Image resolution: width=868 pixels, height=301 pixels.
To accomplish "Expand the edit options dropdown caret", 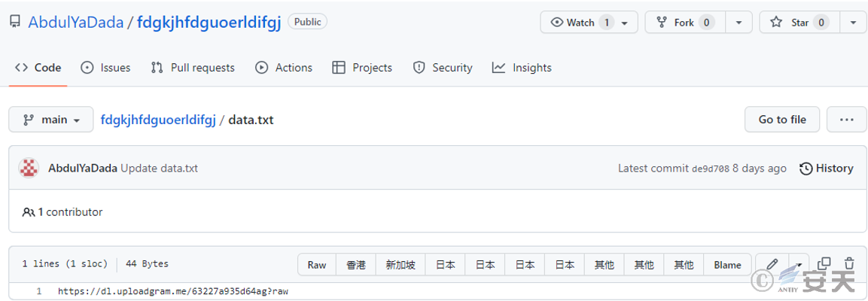I will coord(798,265).
